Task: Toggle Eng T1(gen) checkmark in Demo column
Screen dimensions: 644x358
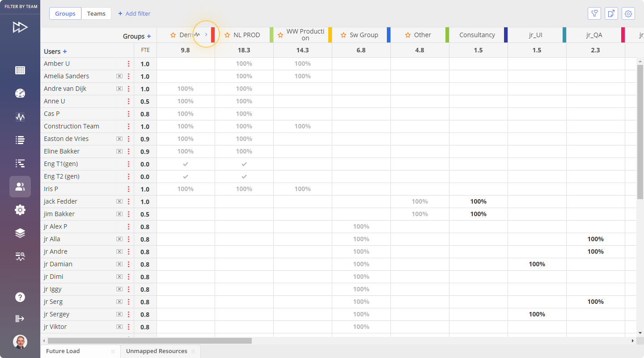Action: tap(186, 164)
